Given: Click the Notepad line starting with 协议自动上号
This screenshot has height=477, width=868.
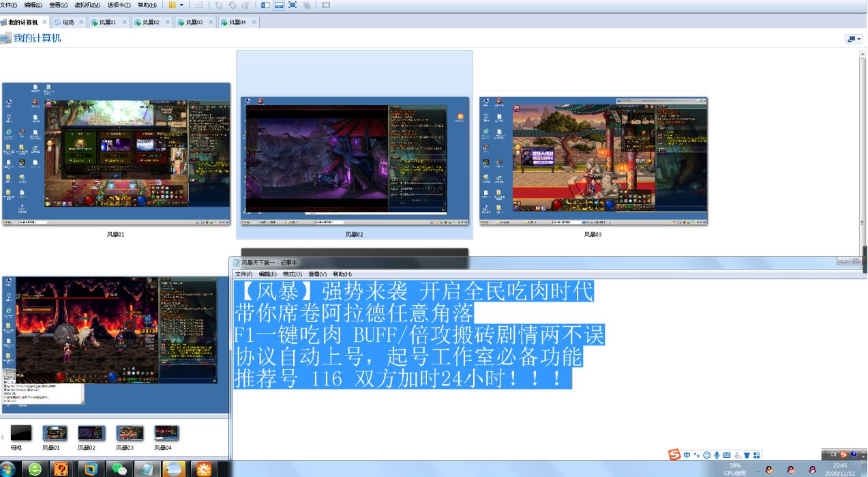Looking at the screenshot, I should click(x=409, y=357).
